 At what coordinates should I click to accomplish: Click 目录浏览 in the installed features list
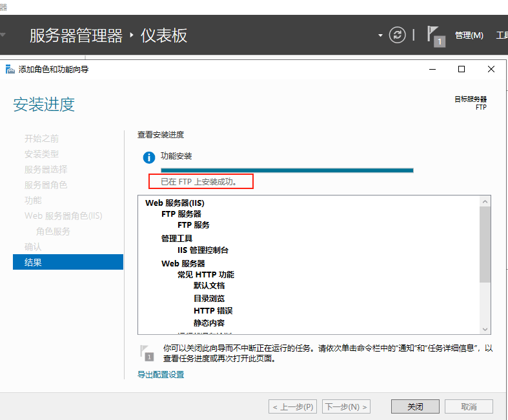click(x=209, y=299)
